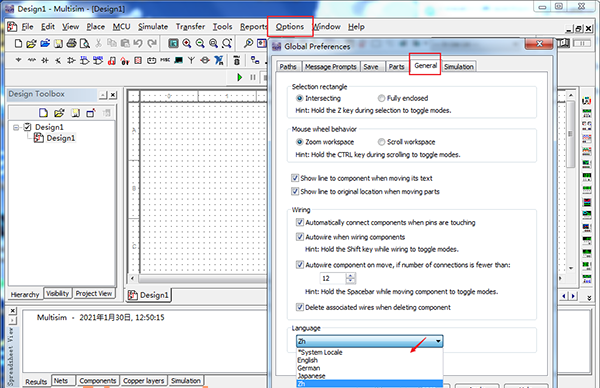This screenshot has width=600, height=388.
Task: Open the Options menu
Action: click(x=290, y=27)
